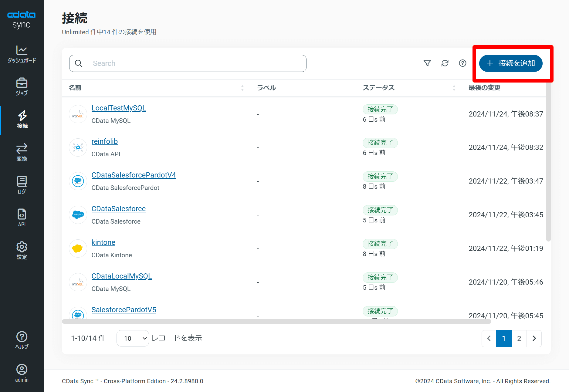Open the ログ logs page
The height and width of the screenshot is (392, 569).
[22, 185]
